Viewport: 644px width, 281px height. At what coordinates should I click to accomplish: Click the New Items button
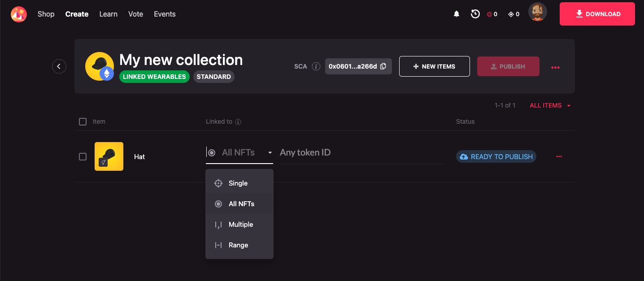434,66
